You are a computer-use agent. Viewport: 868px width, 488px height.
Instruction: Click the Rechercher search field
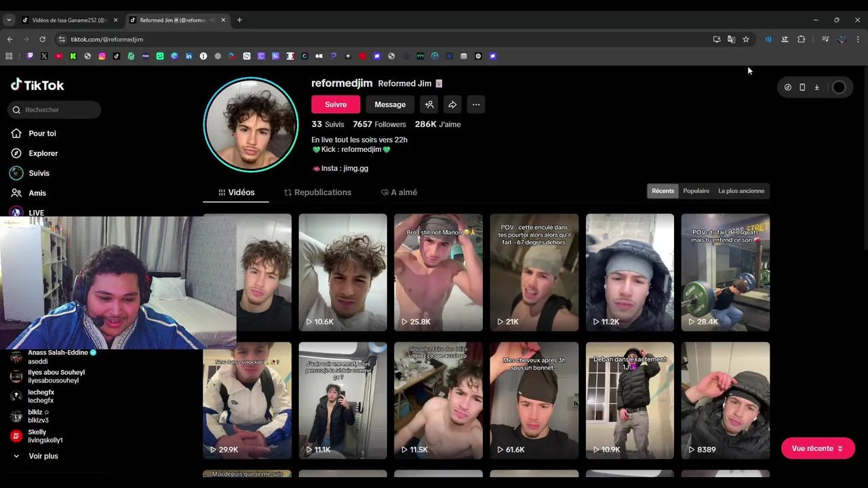click(x=55, y=110)
